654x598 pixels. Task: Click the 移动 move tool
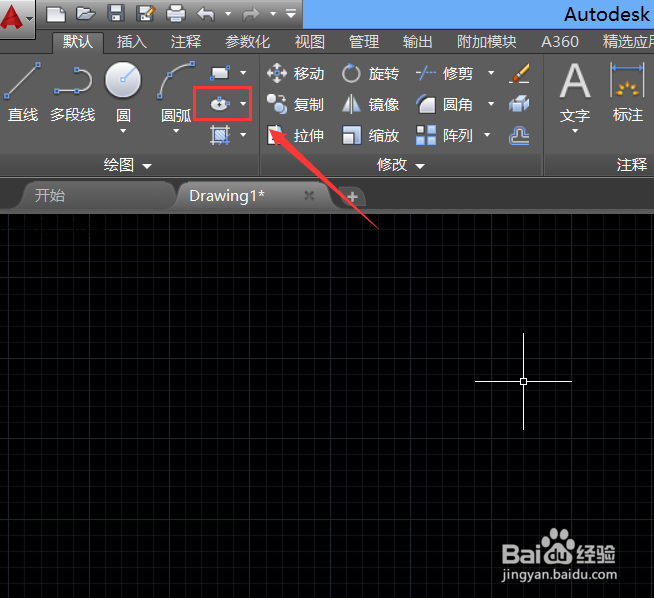tap(296, 73)
